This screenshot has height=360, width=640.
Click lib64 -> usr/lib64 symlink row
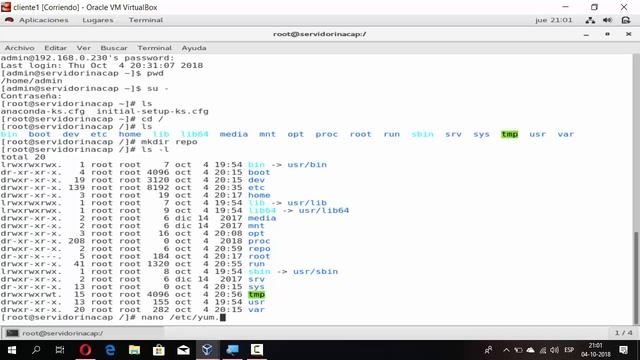pos(175,211)
